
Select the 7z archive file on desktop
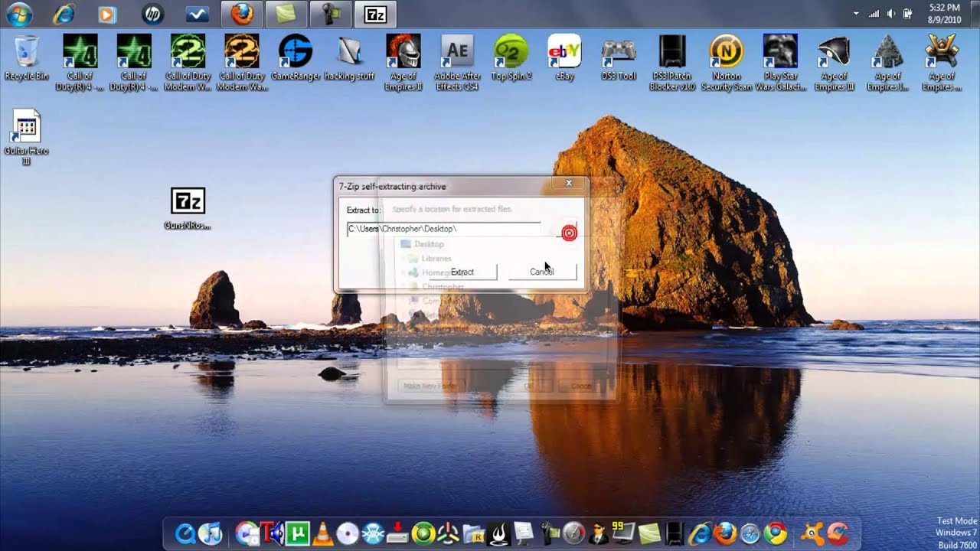click(x=188, y=208)
